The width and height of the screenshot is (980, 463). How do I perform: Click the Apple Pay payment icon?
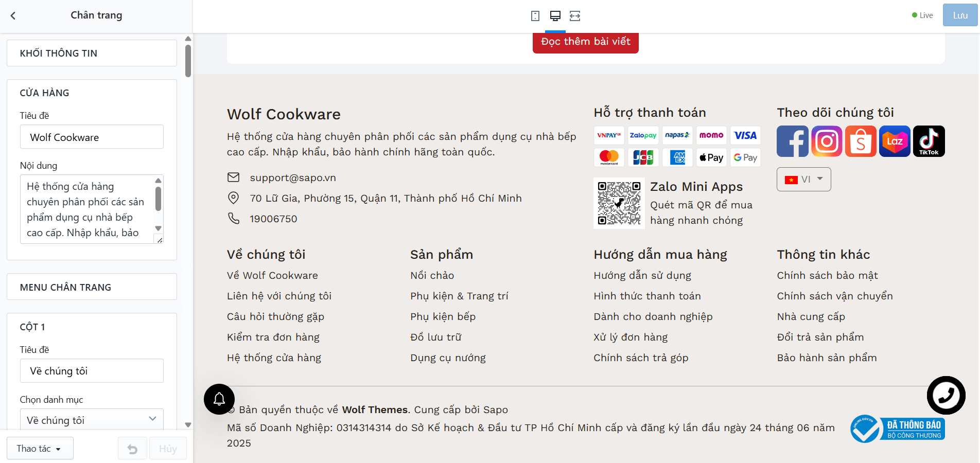click(711, 157)
